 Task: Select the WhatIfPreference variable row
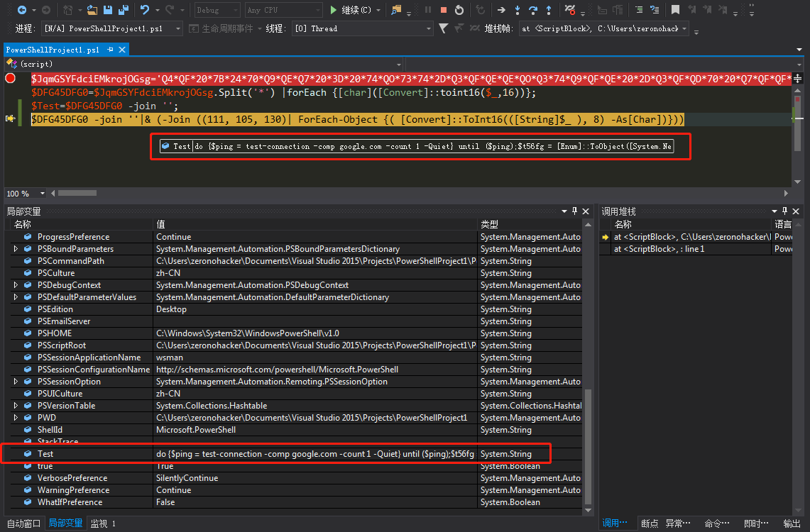coord(296,502)
